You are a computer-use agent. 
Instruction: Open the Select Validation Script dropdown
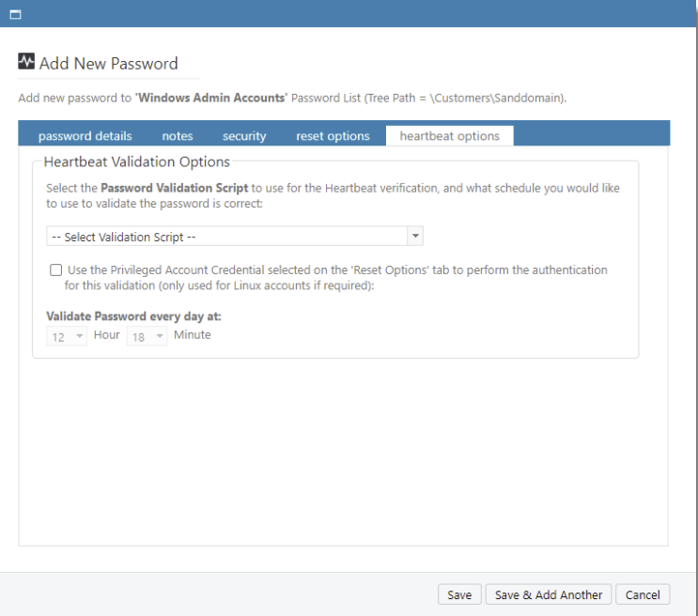(x=225, y=237)
